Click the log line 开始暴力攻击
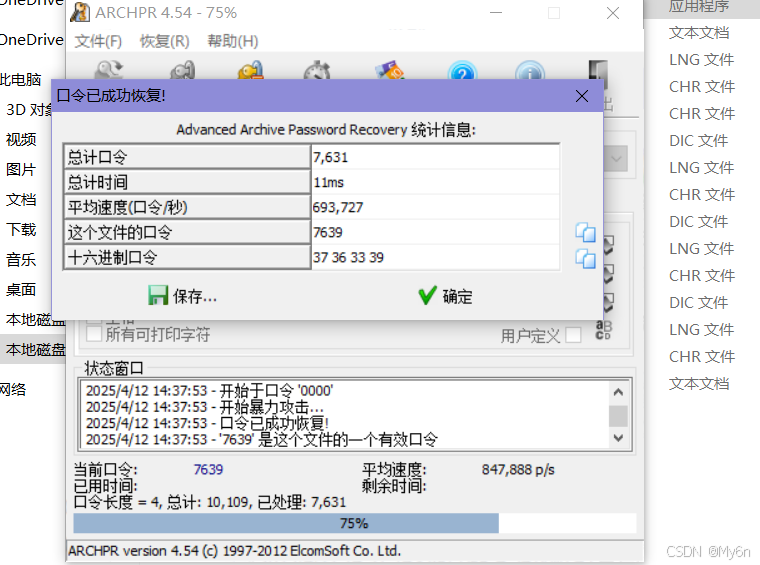This screenshot has width=760, height=565. tap(205, 407)
